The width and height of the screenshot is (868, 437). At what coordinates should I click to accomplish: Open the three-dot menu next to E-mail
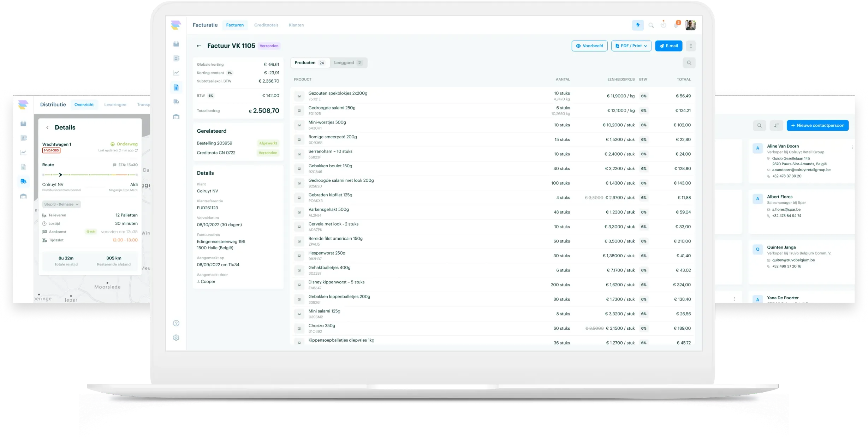tap(691, 46)
